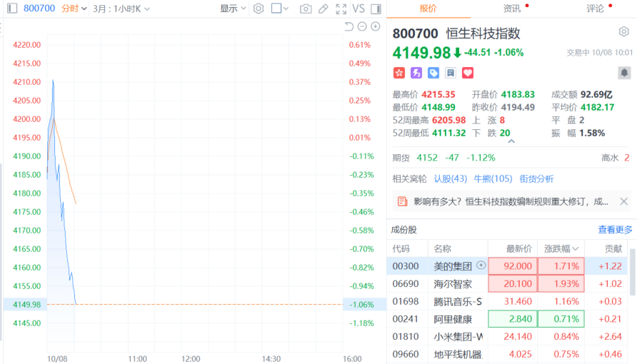The image size is (637, 364).
Task: Click 查看更多 to view more constituents
Action: click(x=615, y=230)
